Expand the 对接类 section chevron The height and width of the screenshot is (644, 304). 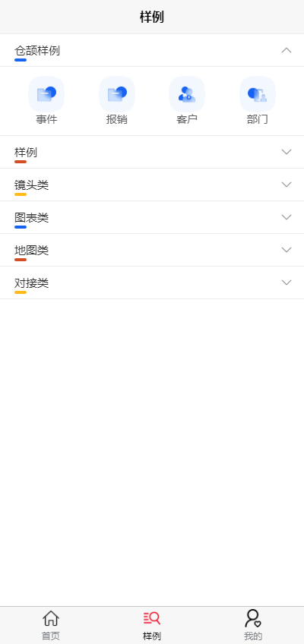pos(287,283)
